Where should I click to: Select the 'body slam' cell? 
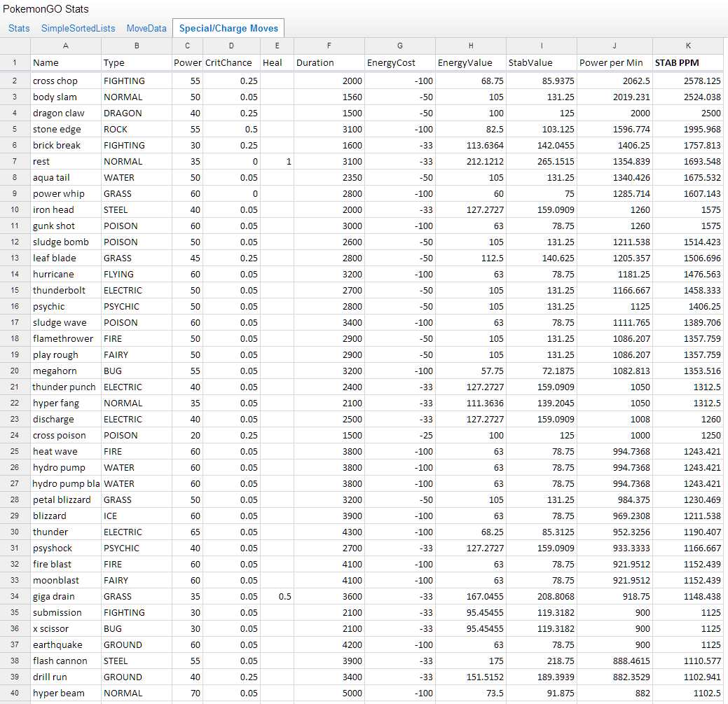(65, 97)
